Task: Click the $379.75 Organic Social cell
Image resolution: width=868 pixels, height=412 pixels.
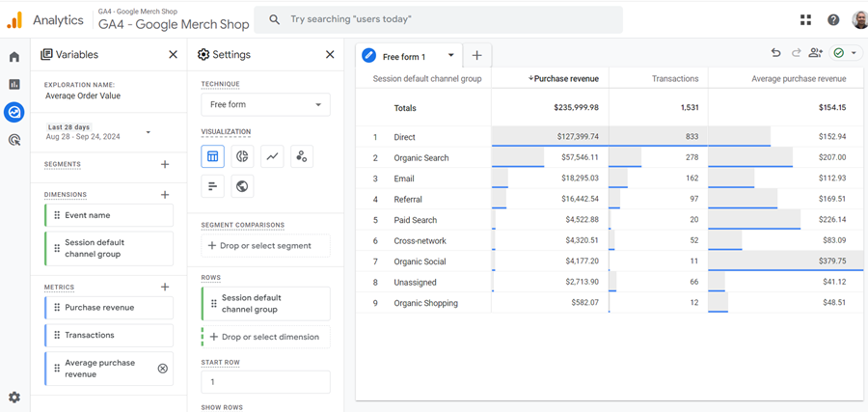Action: click(x=786, y=261)
